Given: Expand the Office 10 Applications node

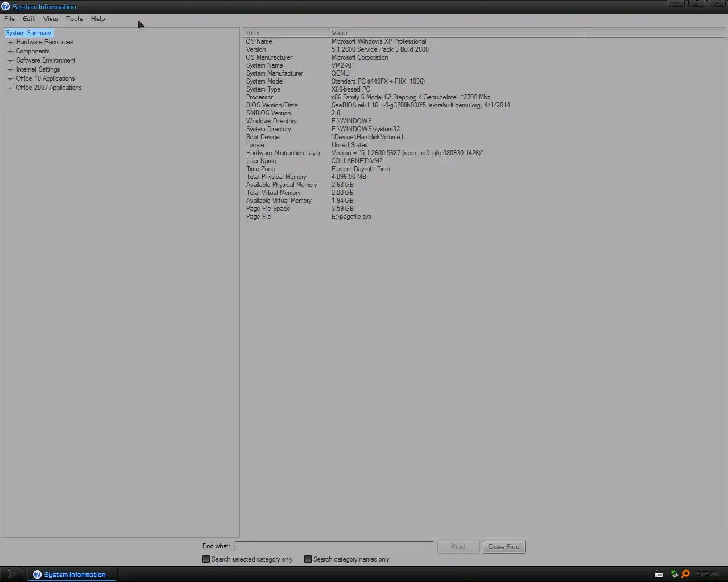Looking at the screenshot, I should click(10, 79).
